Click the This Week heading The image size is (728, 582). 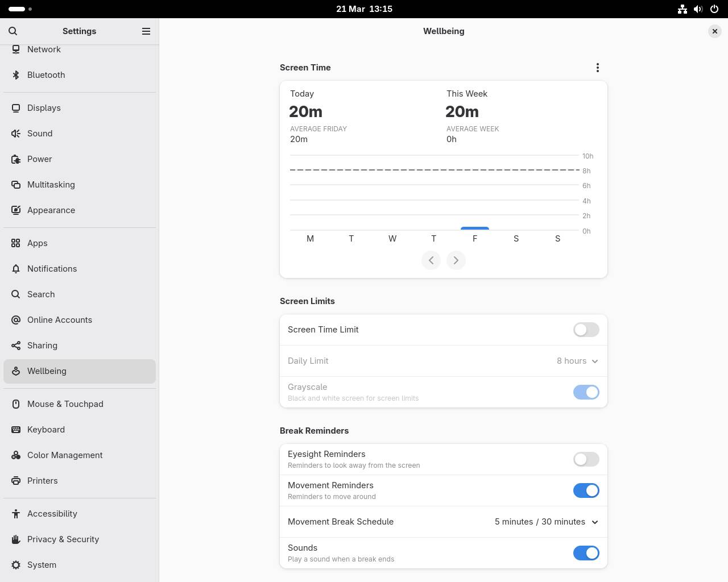(x=467, y=94)
